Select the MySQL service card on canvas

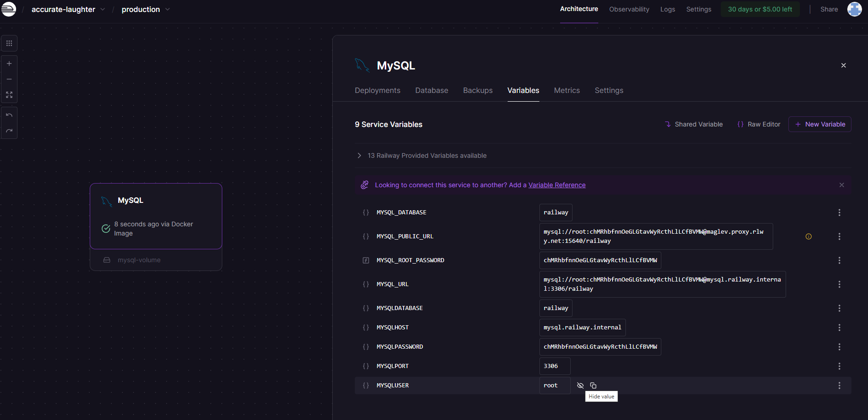156,216
